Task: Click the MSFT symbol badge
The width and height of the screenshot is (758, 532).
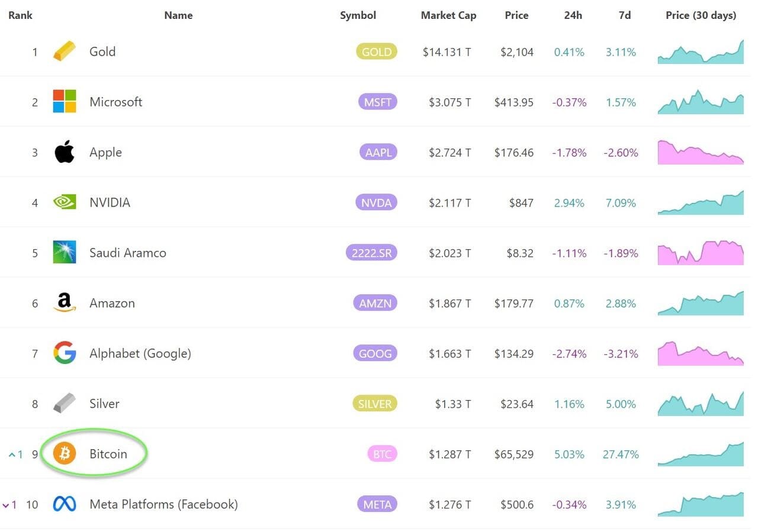Action: pos(378,102)
